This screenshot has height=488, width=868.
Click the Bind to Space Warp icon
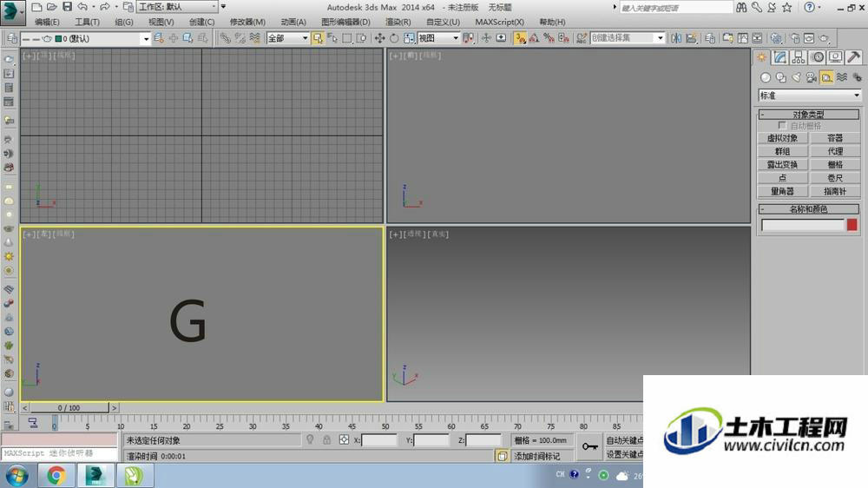[254, 38]
